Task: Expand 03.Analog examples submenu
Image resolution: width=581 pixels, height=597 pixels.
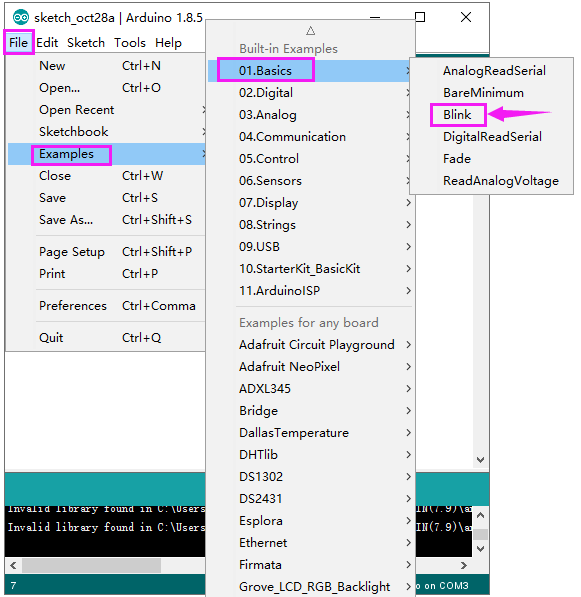Action: 310,115
